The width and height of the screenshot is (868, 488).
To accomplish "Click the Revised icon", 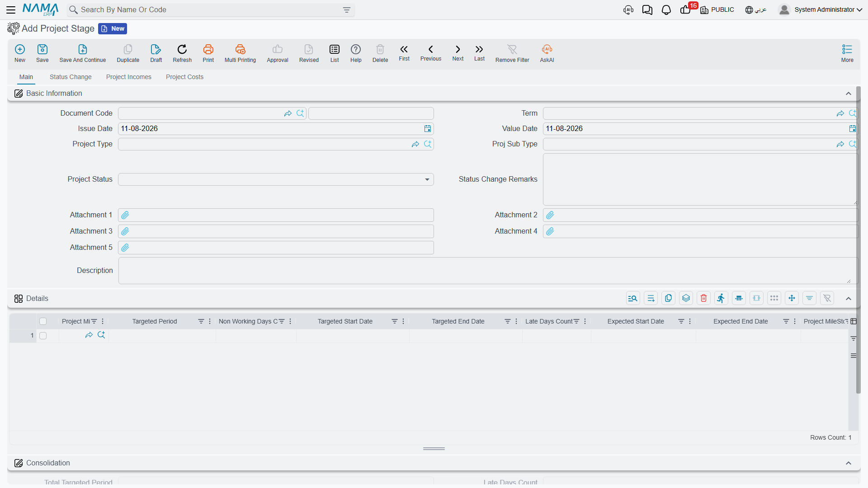I will click(x=309, y=53).
